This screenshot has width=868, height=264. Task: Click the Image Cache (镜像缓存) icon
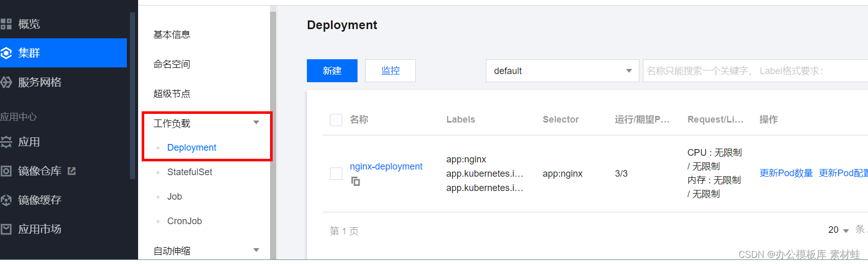pyautogui.click(x=6, y=200)
